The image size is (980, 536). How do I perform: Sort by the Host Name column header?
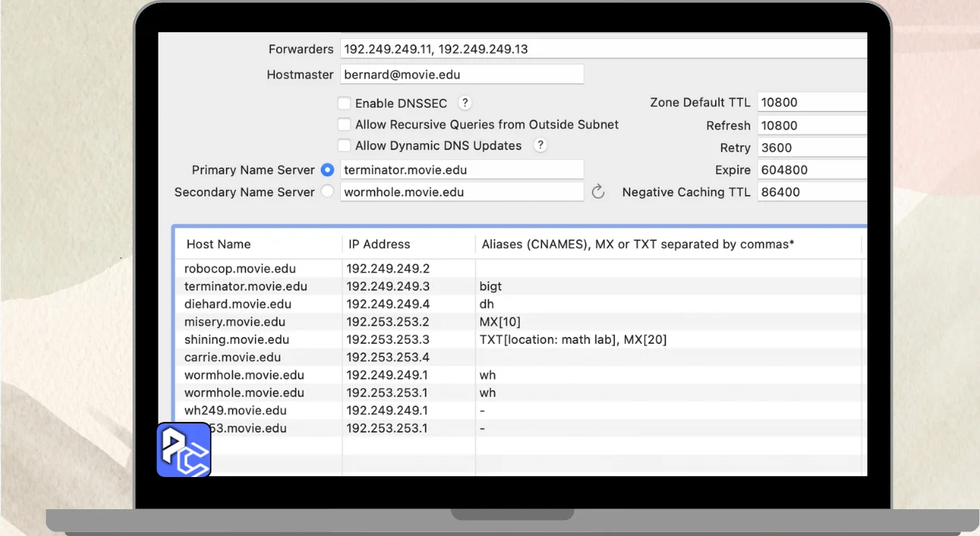219,244
